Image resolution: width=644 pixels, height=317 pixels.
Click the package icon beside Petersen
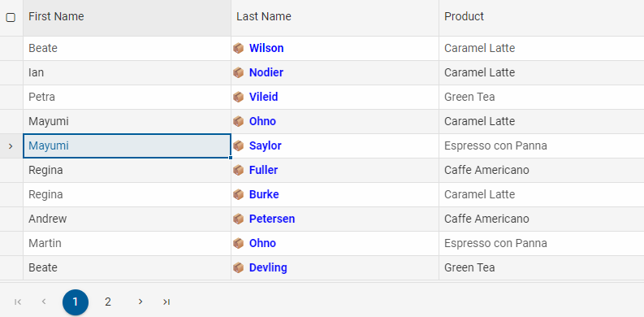pos(238,219)
